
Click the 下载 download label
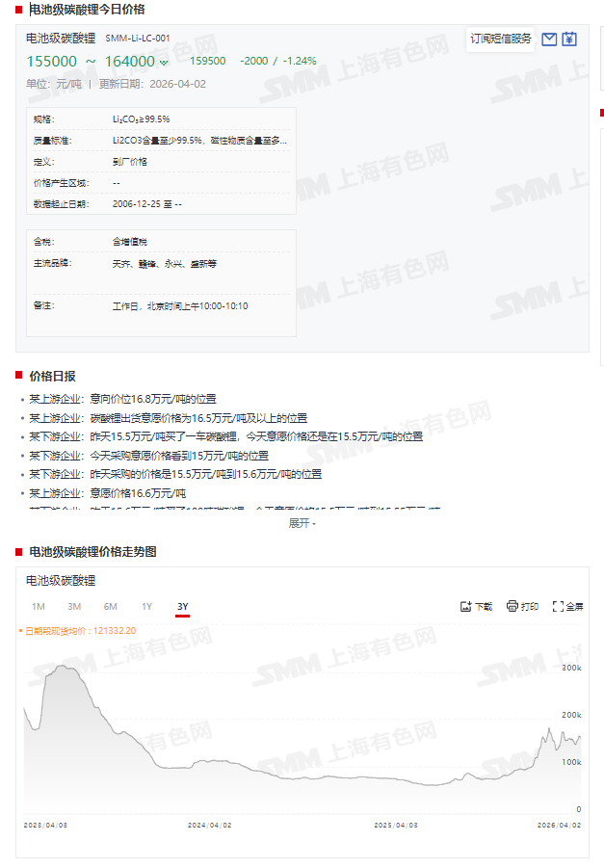[484, 607]
